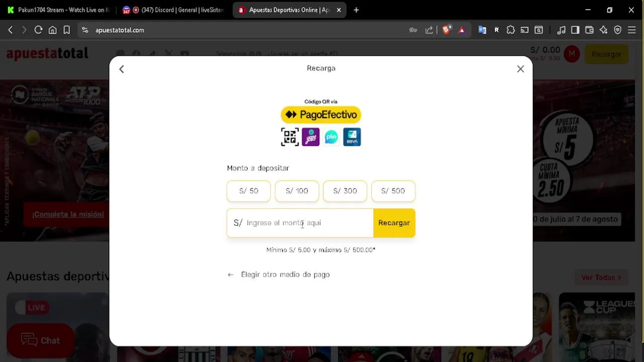The width and height of the screenshot is (644, 362).
Task: Select the S/ 500 deposit amount
Action: [393, 191]
